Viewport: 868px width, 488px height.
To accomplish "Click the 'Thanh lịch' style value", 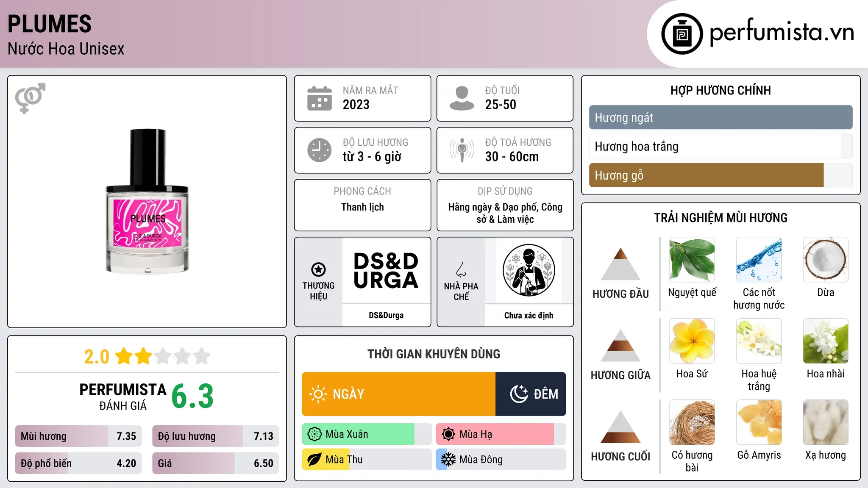I will (362, 207).
